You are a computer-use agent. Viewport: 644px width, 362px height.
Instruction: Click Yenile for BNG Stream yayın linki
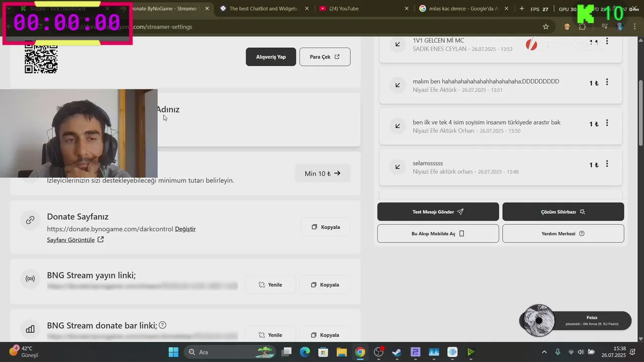pyautogui.click(x=270, y=285)
